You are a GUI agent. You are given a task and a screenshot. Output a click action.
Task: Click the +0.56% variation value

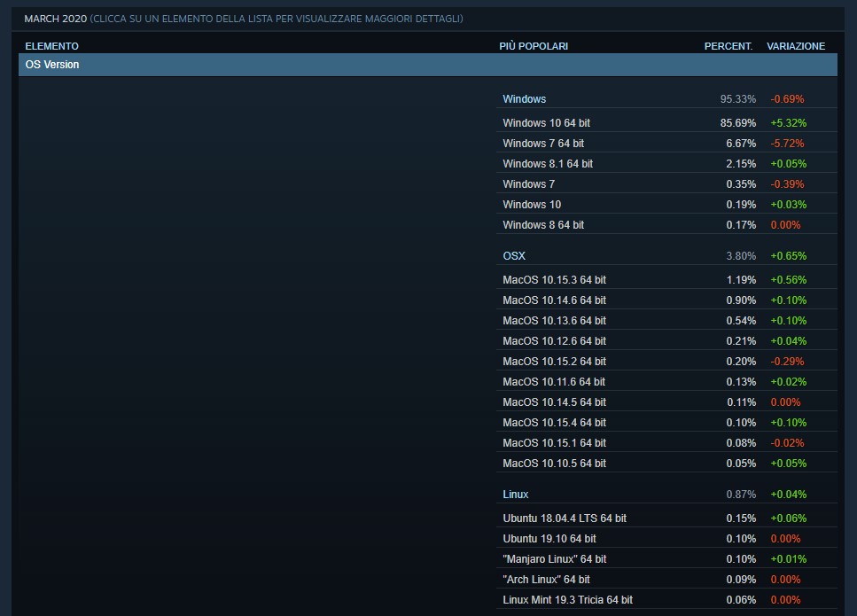click(x=788, y=279)
